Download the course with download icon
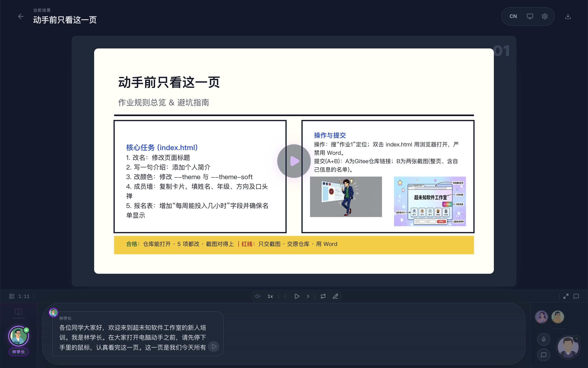The width and height of the screenshot is (588, 368). pyautogui.click(x=568, y=16)
